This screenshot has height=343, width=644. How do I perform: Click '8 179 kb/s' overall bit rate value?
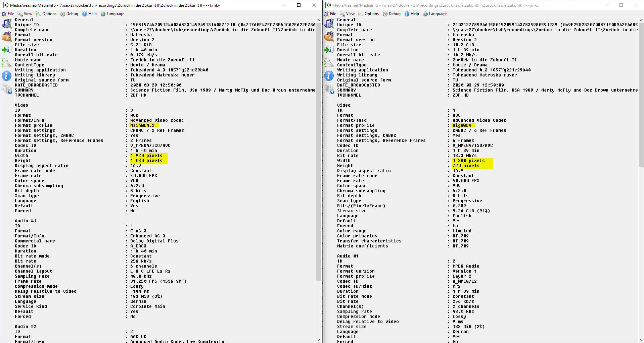(144, 55)
